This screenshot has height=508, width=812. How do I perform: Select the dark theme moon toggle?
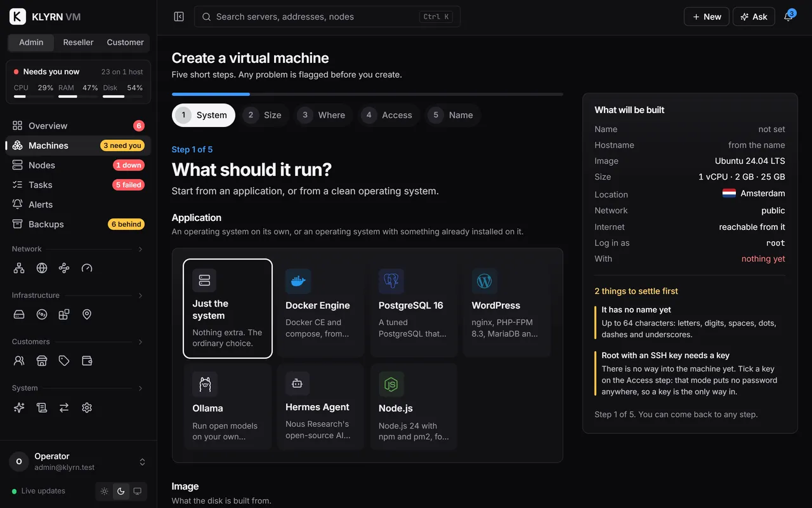121,491
